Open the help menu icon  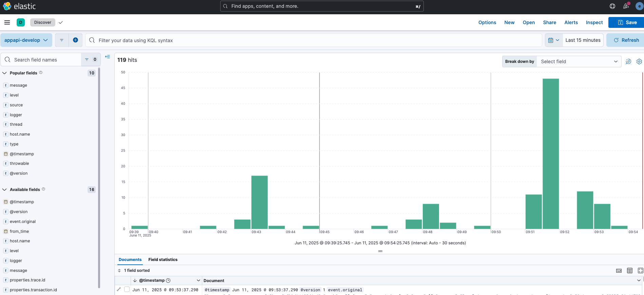pyautogui.click(x=612, y=6)
